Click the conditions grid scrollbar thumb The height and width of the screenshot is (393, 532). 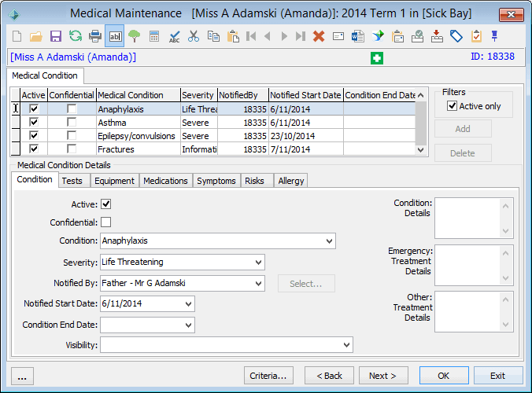421,123
